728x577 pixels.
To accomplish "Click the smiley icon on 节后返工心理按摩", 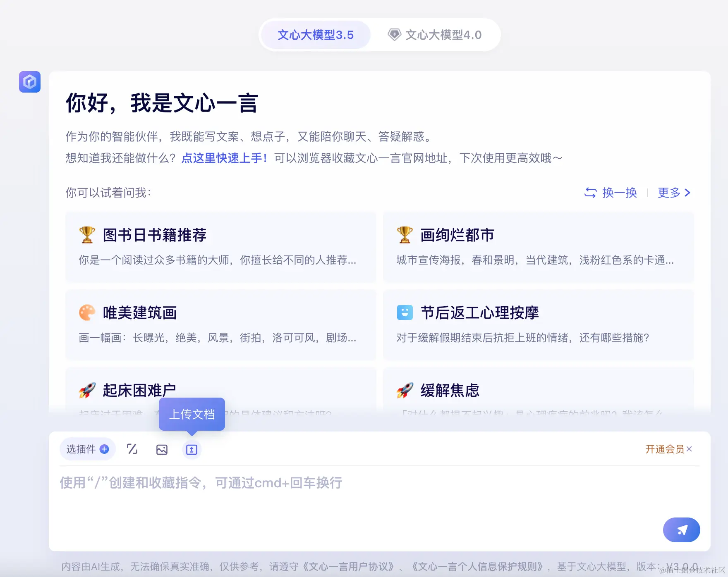I will (x=405, y=312).
